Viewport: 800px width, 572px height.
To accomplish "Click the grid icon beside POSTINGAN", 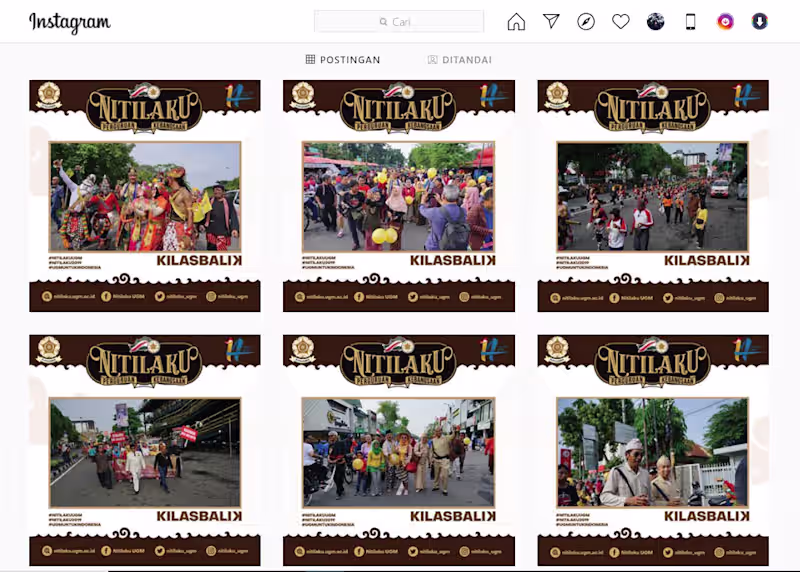I will (x=310, y=59).
